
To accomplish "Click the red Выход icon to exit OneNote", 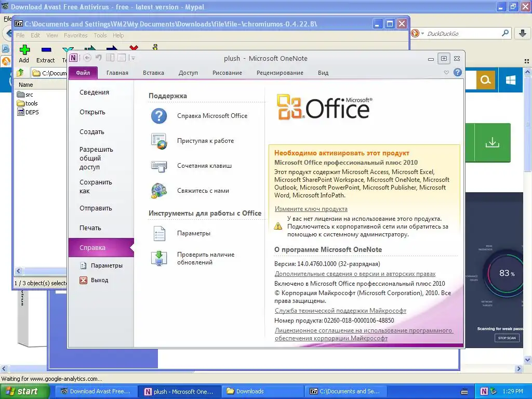I will tap(83, 280).
